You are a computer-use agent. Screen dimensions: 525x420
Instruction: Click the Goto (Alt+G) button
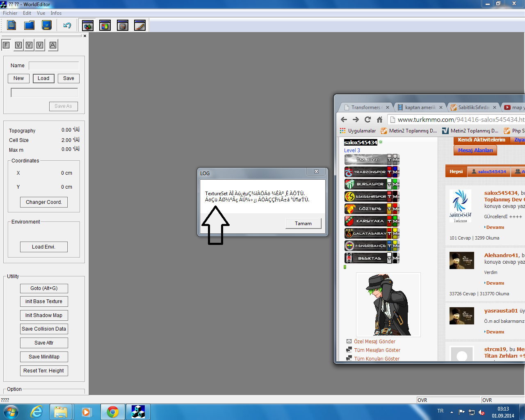click(x=44, y=288)
